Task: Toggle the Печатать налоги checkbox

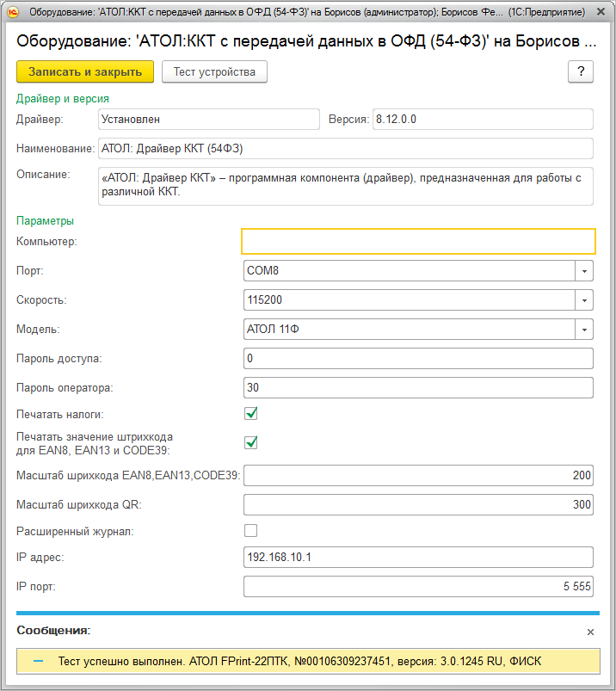Action: point(250,413)
